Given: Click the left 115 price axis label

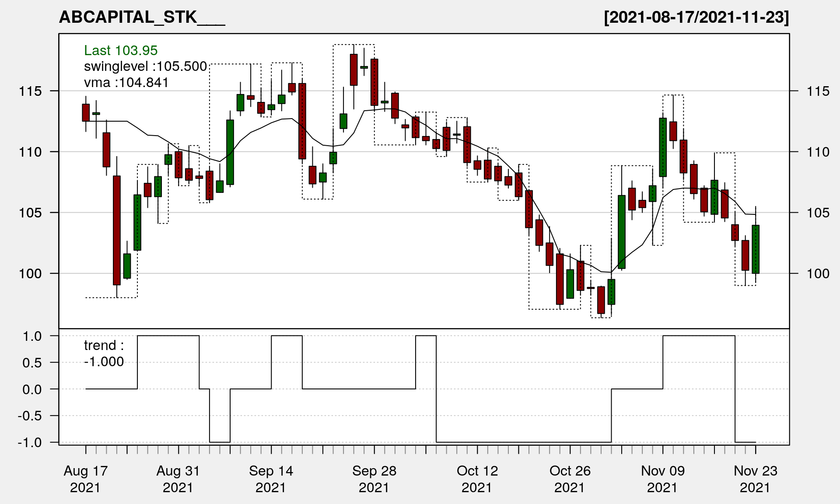Looking at the screenshot, I should point(30,91).
